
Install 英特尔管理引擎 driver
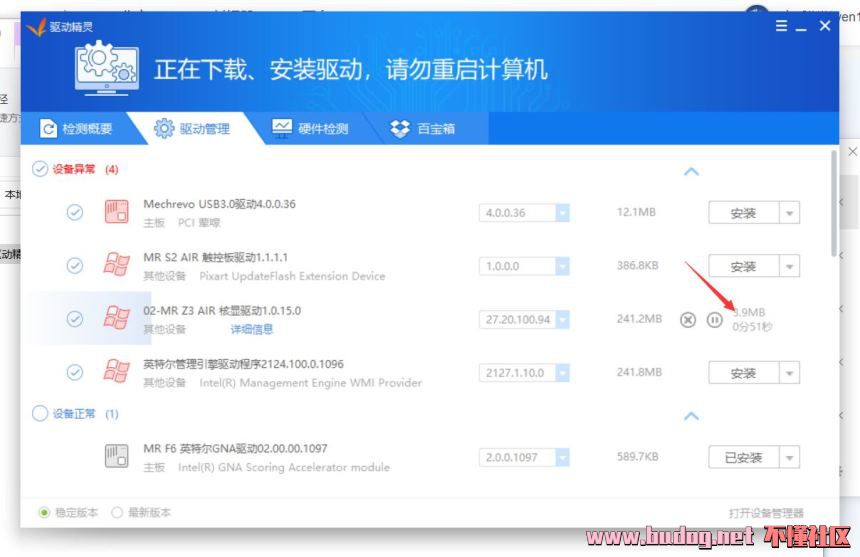pos(744,373)
